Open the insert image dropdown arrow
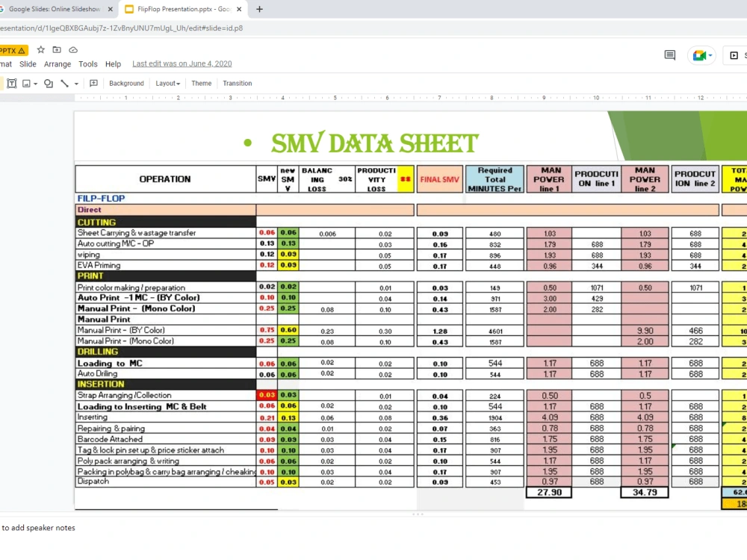Image resolution: width=747 pixels, height=560 pixels. [x=36, y=84]
